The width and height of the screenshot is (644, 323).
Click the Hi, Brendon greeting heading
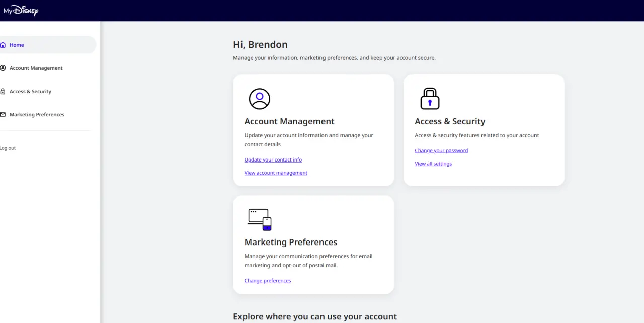[x=260, y=45]
